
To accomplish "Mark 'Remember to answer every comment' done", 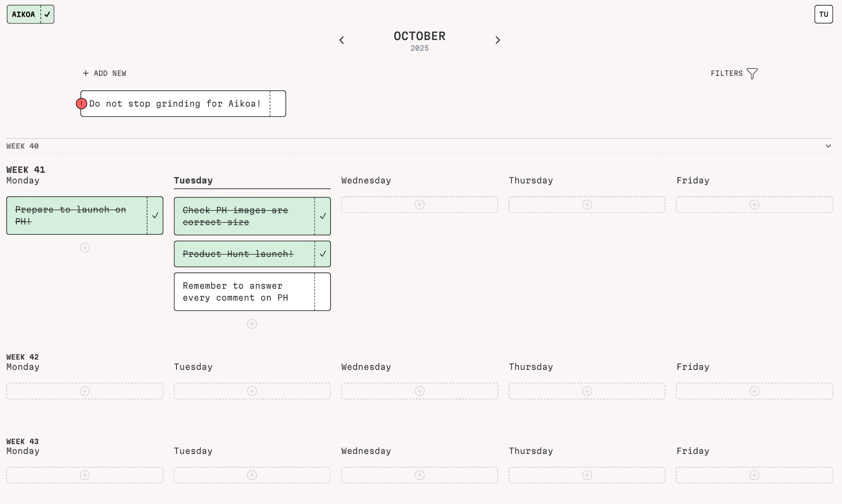I will [x=323, y=292].
